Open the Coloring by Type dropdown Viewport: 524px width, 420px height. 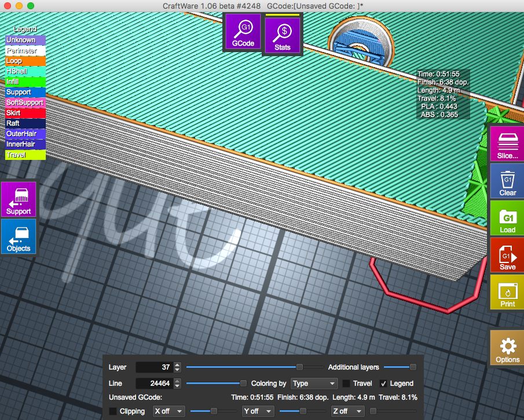pos(314,384)
